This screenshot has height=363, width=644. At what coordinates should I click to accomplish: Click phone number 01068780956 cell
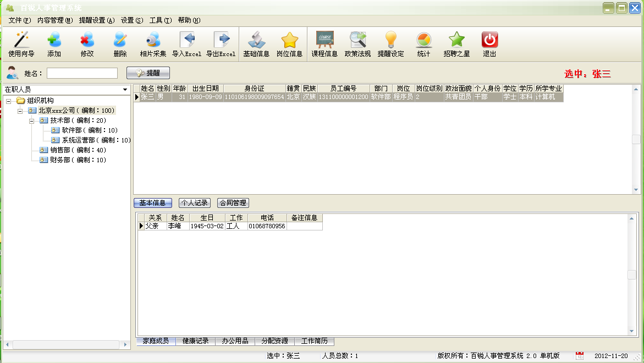coord(267,226)
